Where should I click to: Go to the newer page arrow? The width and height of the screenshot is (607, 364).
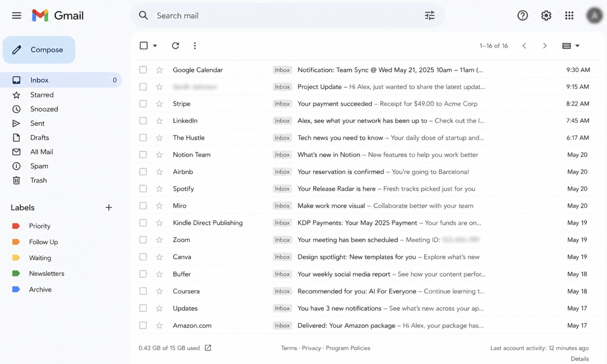tap(524, 46)
